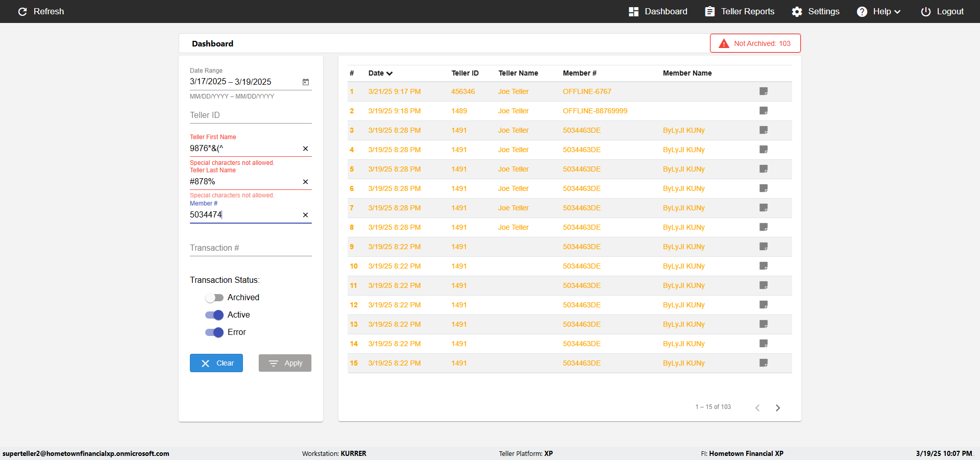Clear the Member # field value
980x460 pixels.
click(x=305, y=215)
